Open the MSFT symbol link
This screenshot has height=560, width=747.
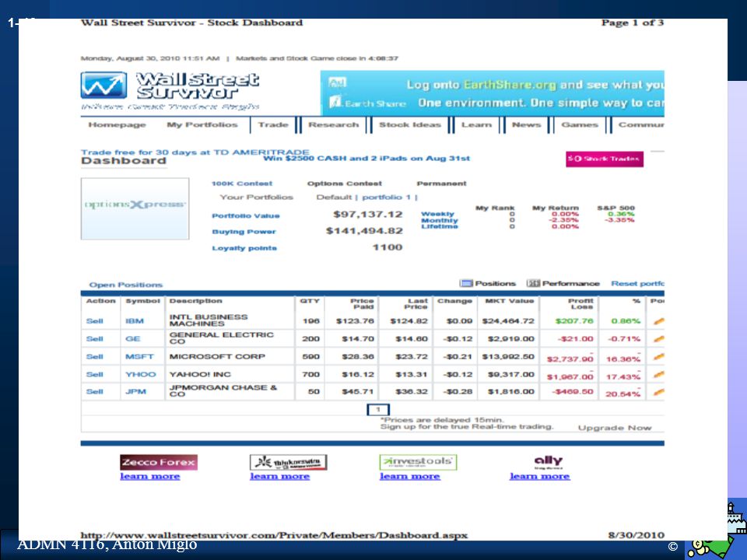[139, 357]
